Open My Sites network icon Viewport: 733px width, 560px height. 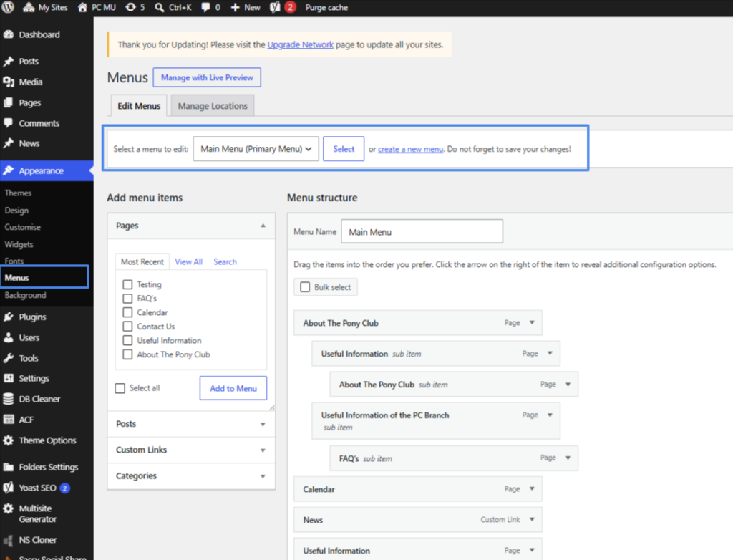29,7
